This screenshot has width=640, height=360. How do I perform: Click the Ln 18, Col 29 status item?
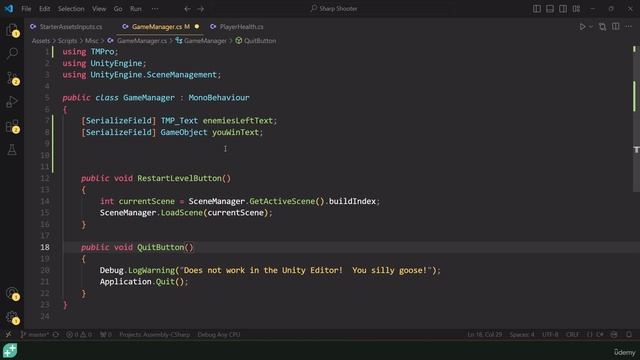[x=485, y=335]
